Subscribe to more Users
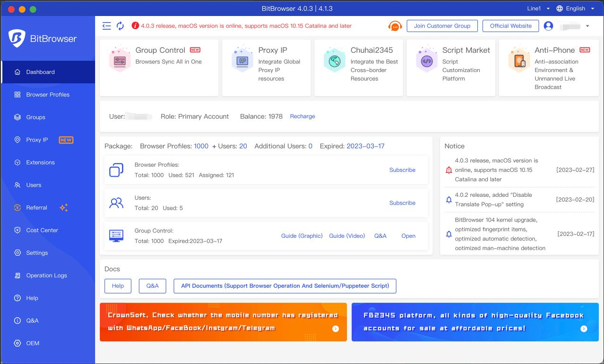Screen dimensions: 604x364 point(402,203)
